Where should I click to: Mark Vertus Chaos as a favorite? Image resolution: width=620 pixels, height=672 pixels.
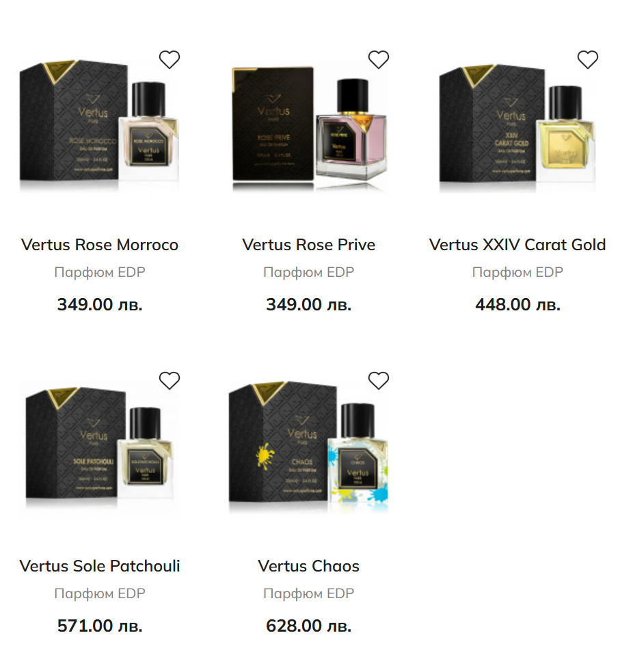click(378, 381)
